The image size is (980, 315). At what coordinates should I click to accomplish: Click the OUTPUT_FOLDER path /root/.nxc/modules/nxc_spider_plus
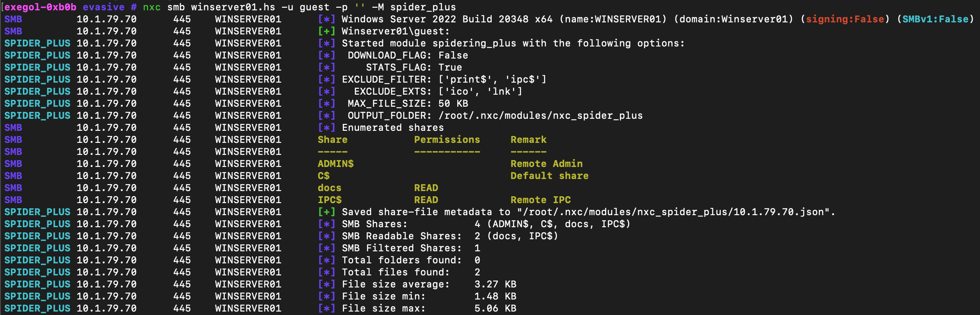540,115
